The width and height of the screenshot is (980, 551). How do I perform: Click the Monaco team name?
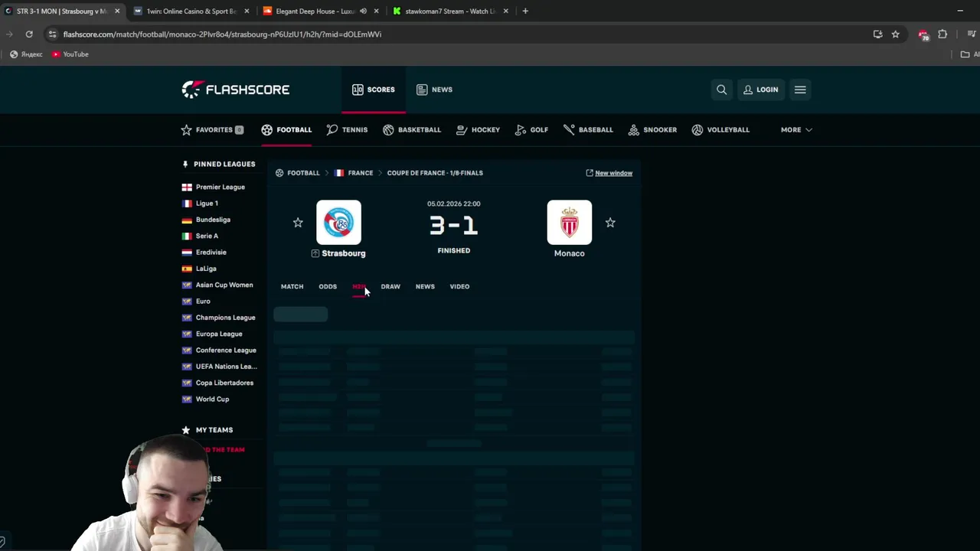[x=569, y=253]
